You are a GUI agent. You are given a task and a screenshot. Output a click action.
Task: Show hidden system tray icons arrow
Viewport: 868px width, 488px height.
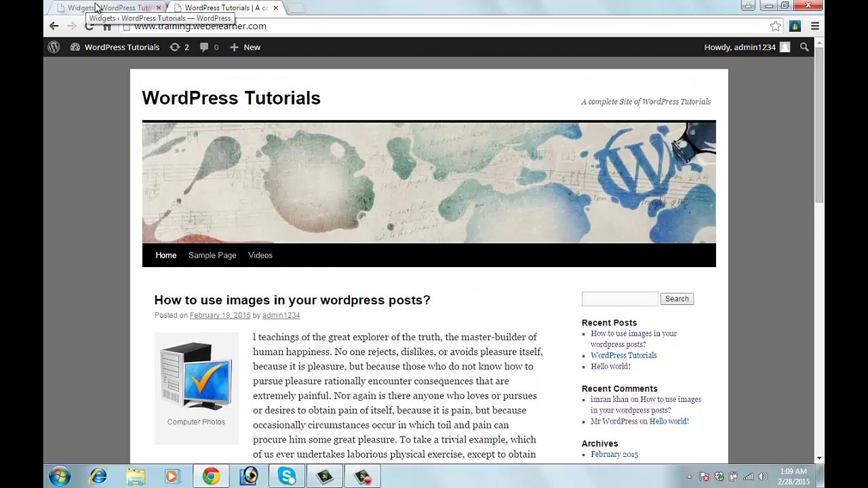(689, 476)
